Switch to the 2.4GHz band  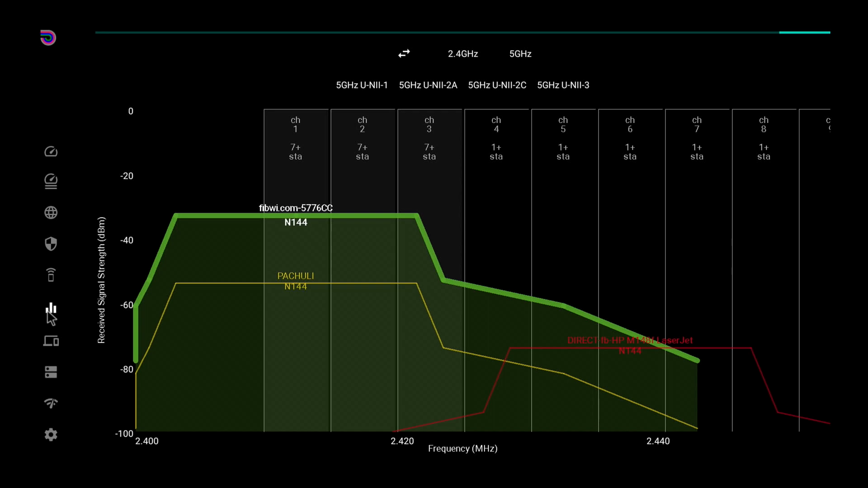[x=462, y=54]
